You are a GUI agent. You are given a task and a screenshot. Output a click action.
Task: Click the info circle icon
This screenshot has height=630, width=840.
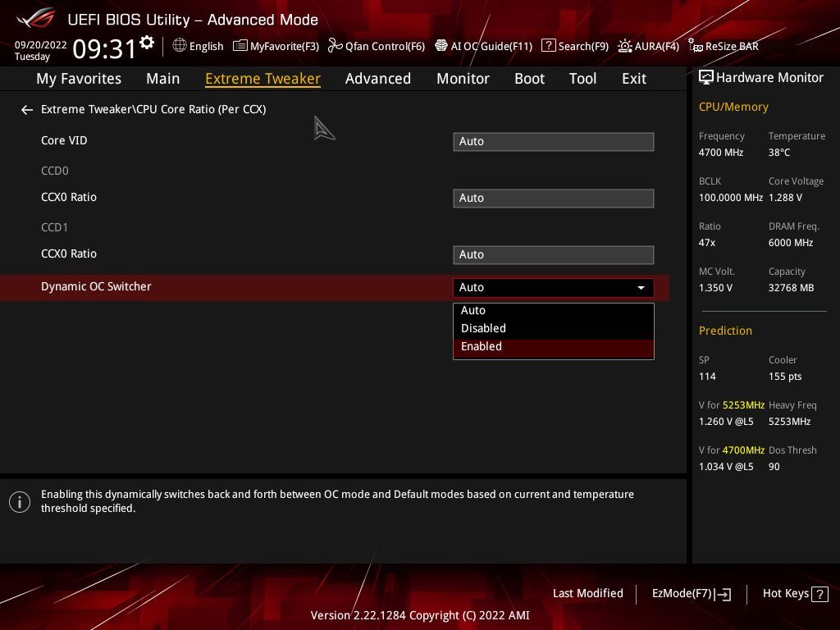click(x=20, y=502)
